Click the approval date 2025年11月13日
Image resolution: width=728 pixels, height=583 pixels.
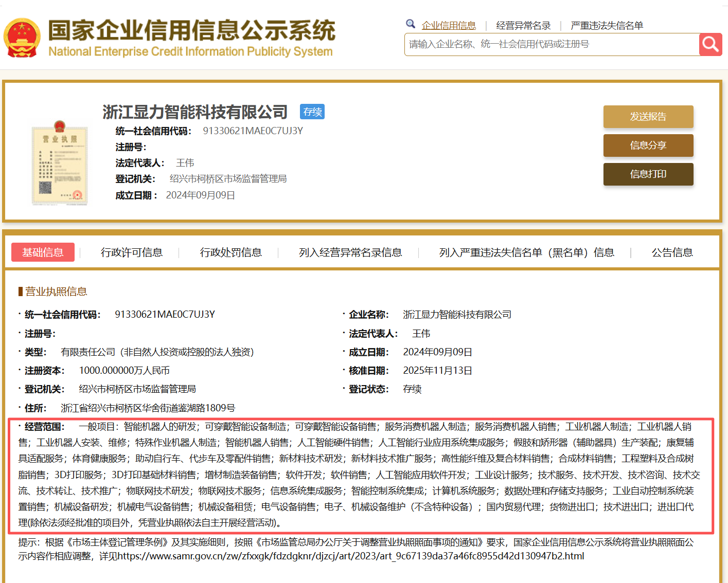(438, 371)
